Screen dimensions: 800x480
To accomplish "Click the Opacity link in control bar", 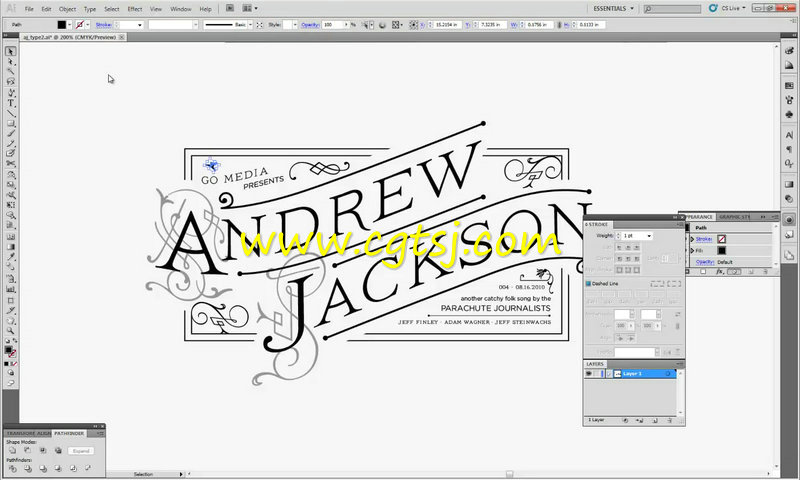I will tap(310, 24).
